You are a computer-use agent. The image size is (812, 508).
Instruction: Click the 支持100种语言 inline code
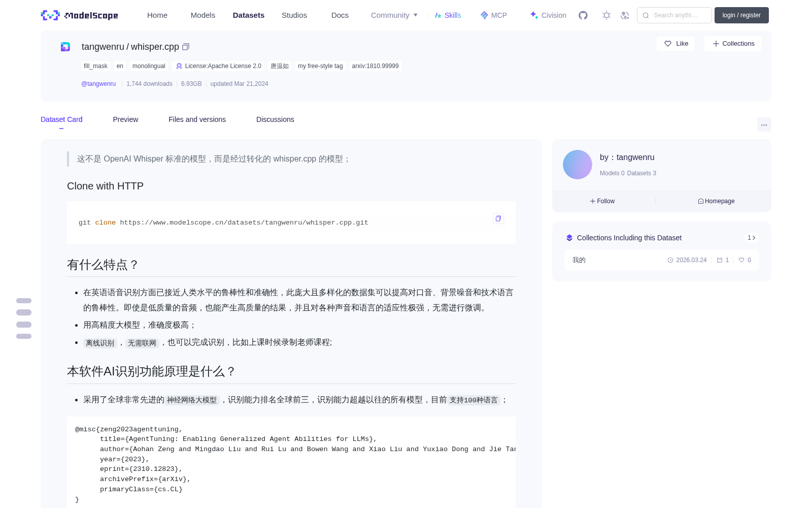pos(473,400)
